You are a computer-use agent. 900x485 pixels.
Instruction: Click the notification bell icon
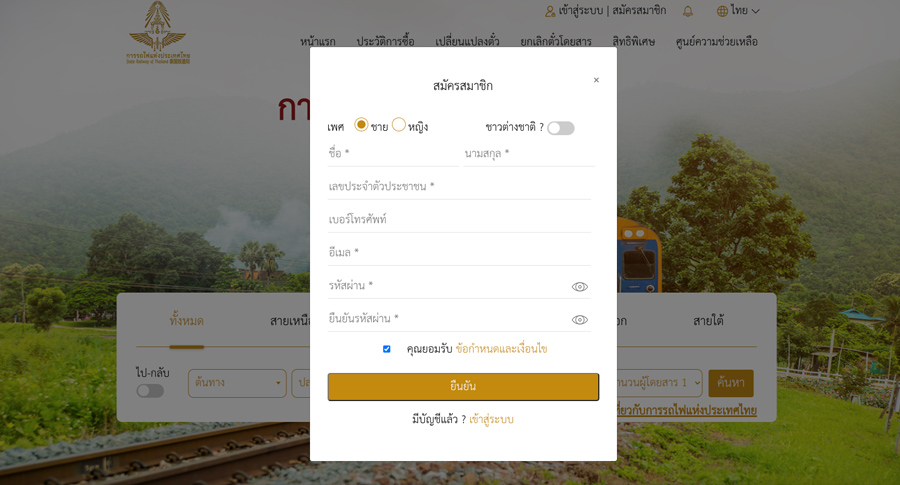[688, 11]
